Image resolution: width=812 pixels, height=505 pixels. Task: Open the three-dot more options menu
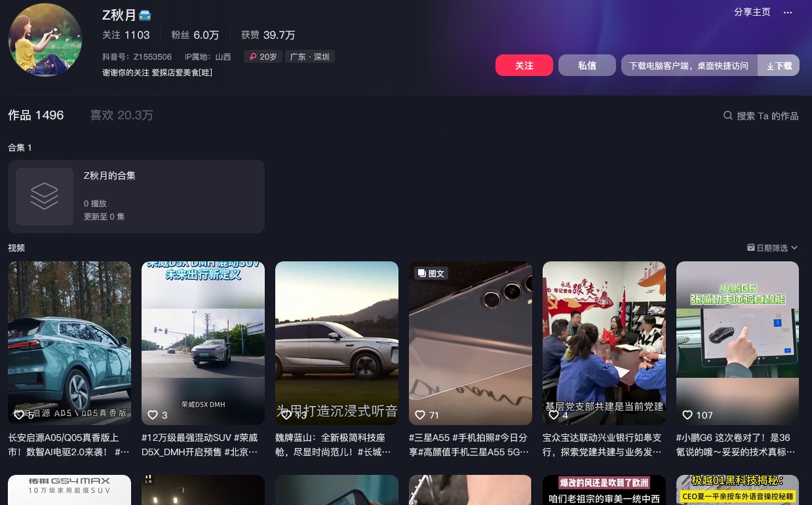click(x=788, y=12)
